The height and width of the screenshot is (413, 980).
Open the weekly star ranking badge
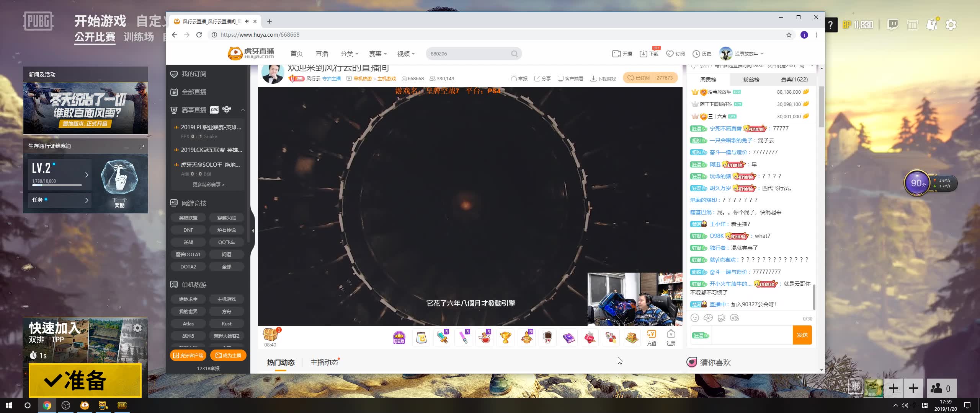point(399,337)
